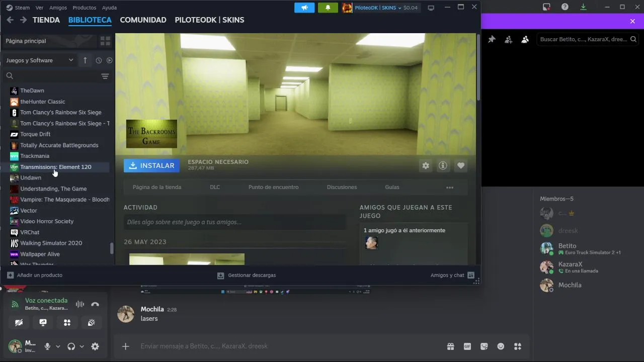Go to COMUNIDAD tab
The width and height of the screenshot is (644, 362).
[x=143, y=20]
